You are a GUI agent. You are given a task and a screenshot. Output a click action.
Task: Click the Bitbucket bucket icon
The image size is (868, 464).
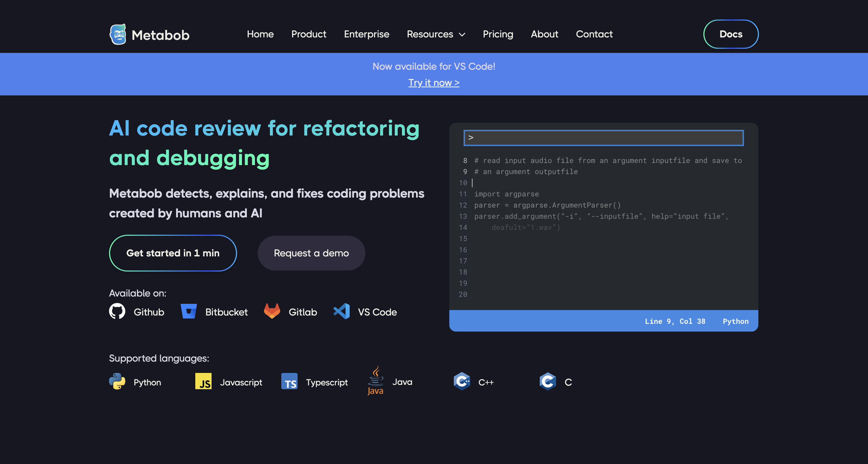click(189, 311)
